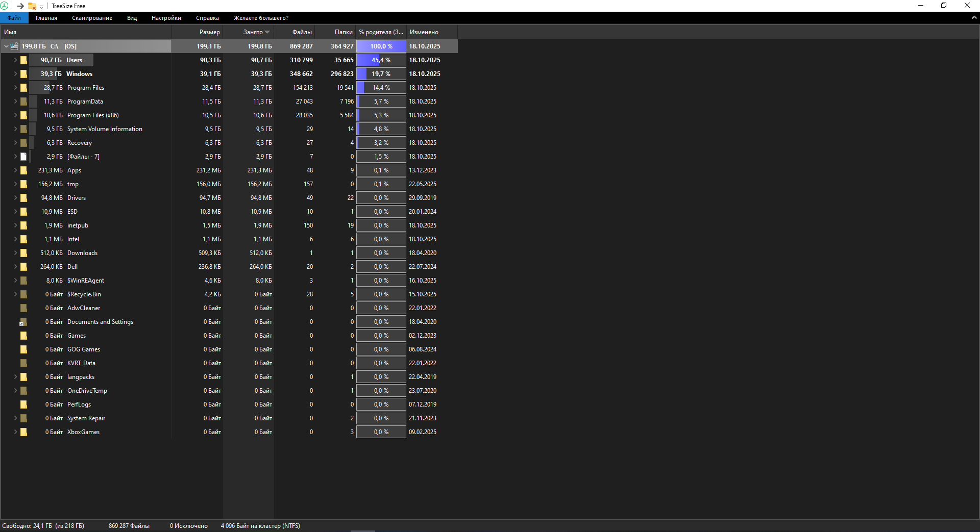Screen dimensions: 980x532
Task: Click the C:\ drive icon
Action: [14, 46]
